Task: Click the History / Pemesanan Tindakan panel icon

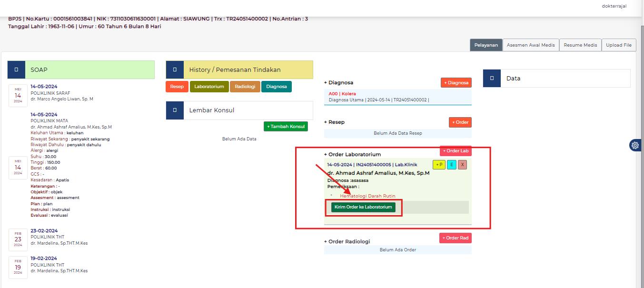Action: tap(175, 70)
